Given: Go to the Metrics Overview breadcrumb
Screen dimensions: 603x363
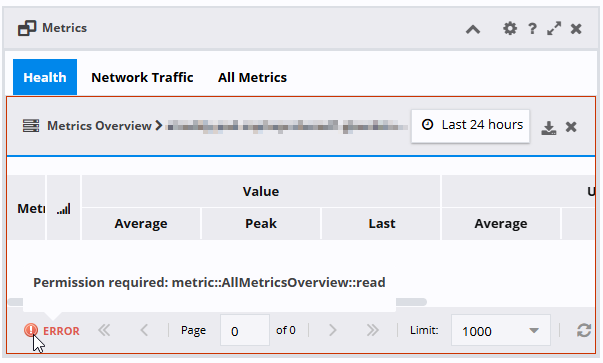Looking at the screenshot, I should (x=99, y=126).
